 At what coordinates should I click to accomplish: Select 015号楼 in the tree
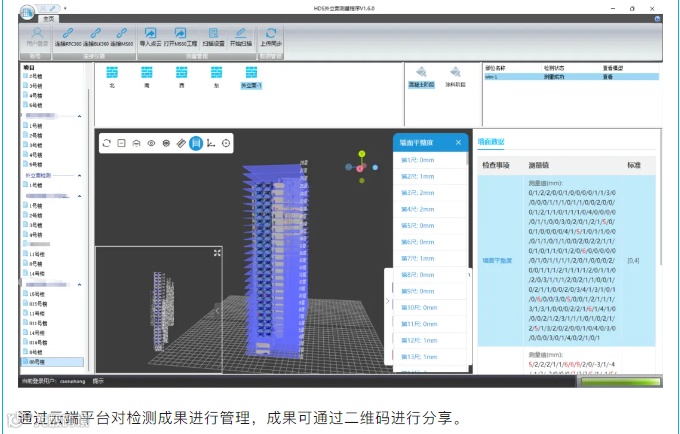click(x=35, y=303)
